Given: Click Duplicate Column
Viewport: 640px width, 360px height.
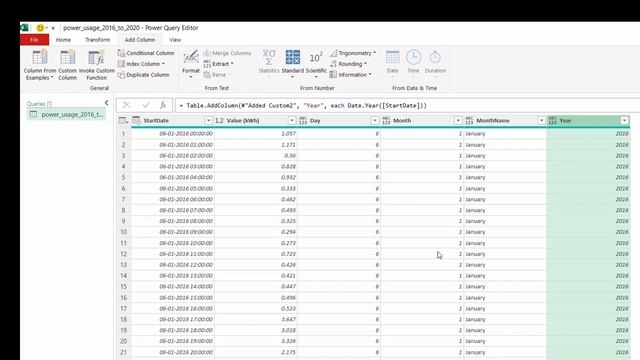Looking at the screenshot, I should pos(143,75).
